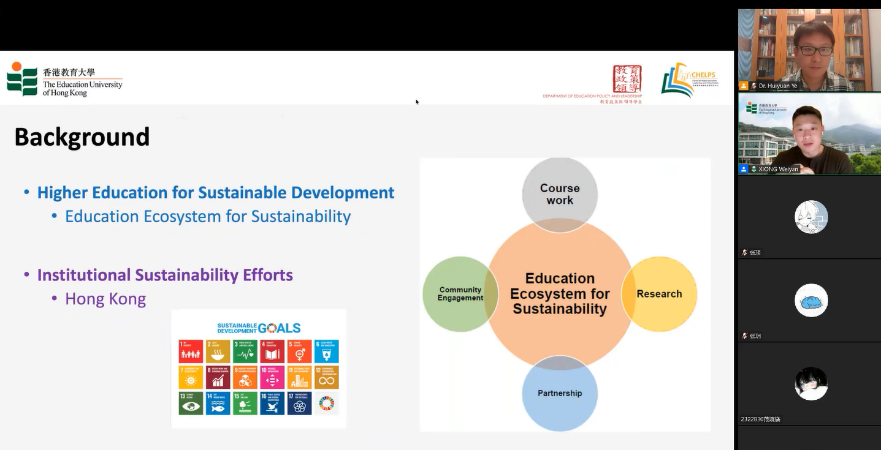Screen dimensions: 881x450
Task: Click the blue cloud avatar participant
Action: 810,300
